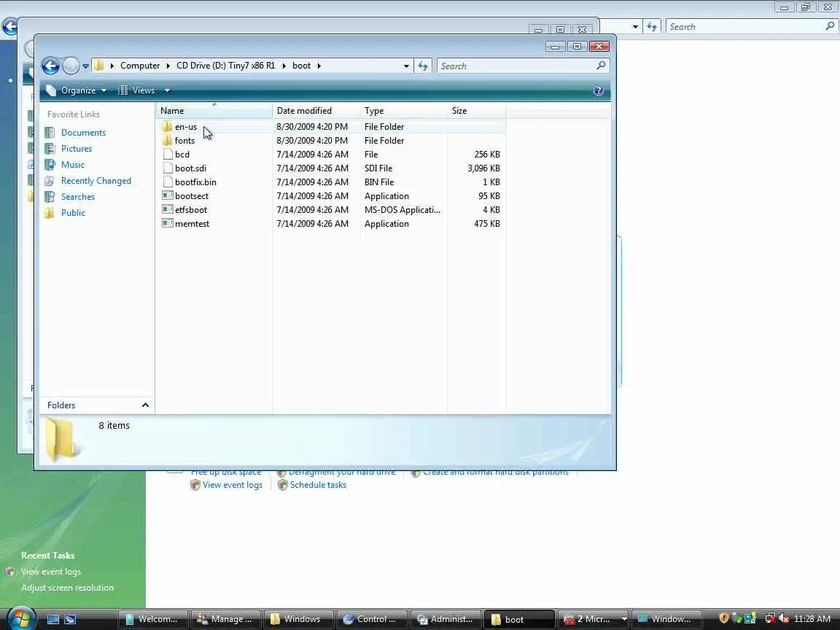Click the boot.sdi file name

[190, 168]
